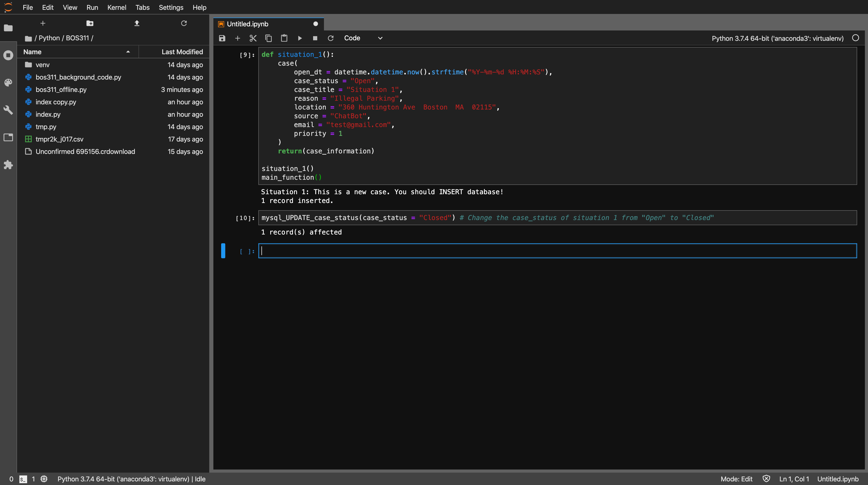Open the Settings menu
Image resolution: width=868 pixels, height=485 pixels.
(171, 7)
